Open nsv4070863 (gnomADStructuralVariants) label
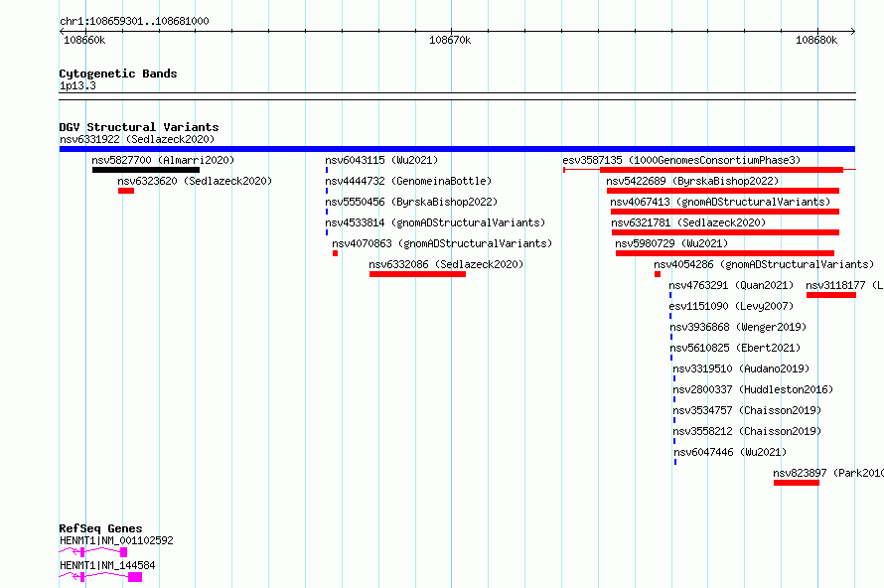884x588 pixels. coord(442,243)
